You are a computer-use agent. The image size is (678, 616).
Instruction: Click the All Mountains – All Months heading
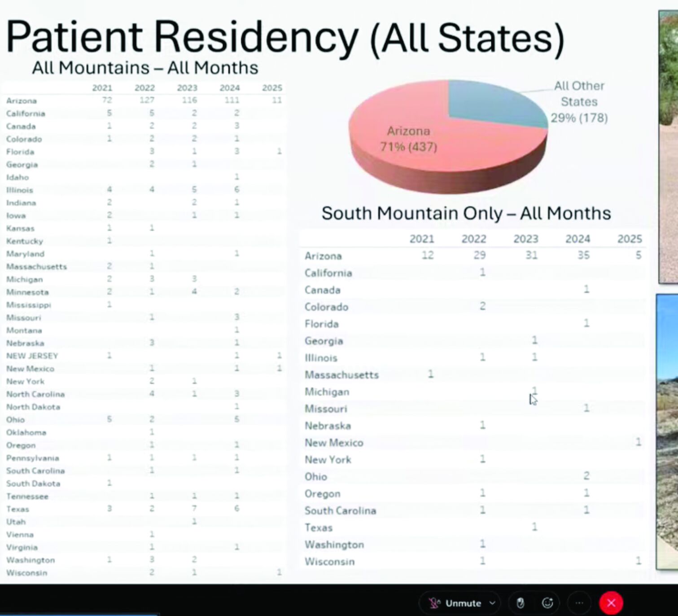(x=145, y=68)
